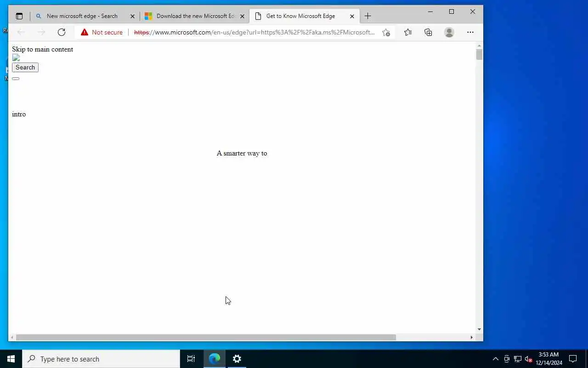This screenshot has height=368, width=588.
Task: Open the profile avatar icon
Action: point(449,32)
